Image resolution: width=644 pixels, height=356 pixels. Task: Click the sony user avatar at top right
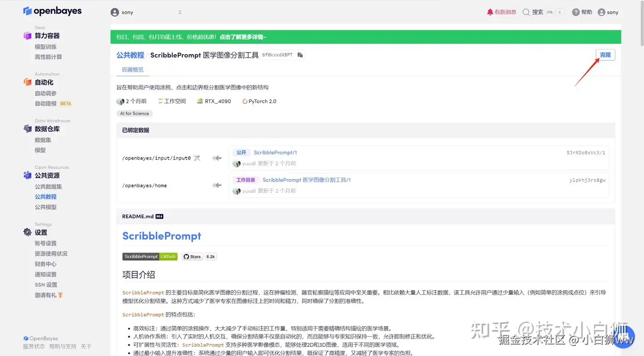pyautogui.click(x=602, y=12)
